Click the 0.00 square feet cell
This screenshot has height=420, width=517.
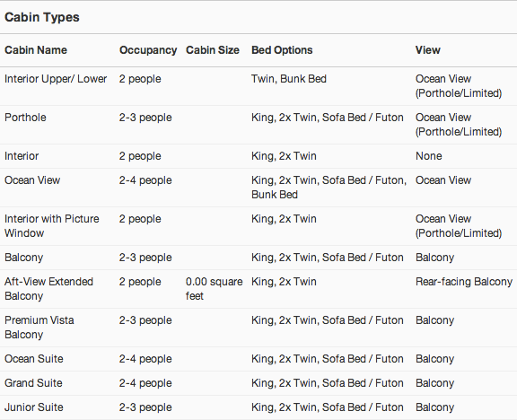coord(214,289)
